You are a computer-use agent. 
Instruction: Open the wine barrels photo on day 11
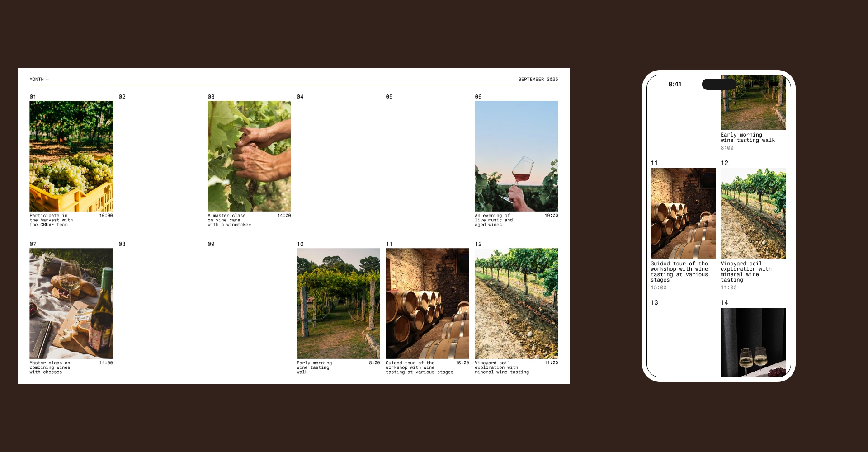427,303
